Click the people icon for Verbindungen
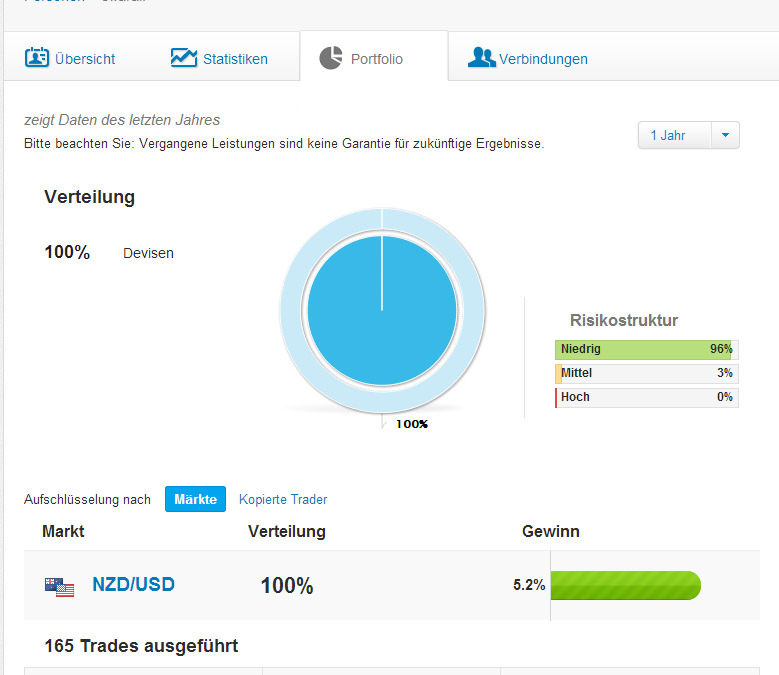 (481, 58)
